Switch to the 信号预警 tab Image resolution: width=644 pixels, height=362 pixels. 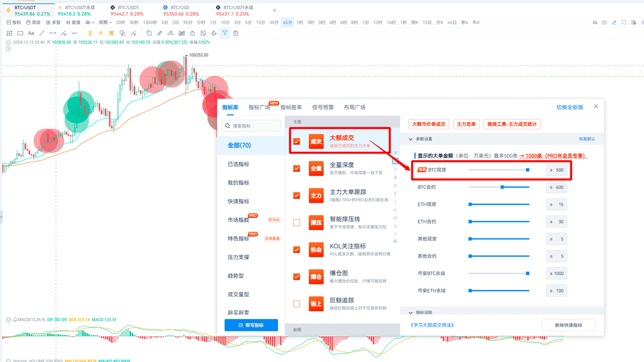click(x=323, y=107)
